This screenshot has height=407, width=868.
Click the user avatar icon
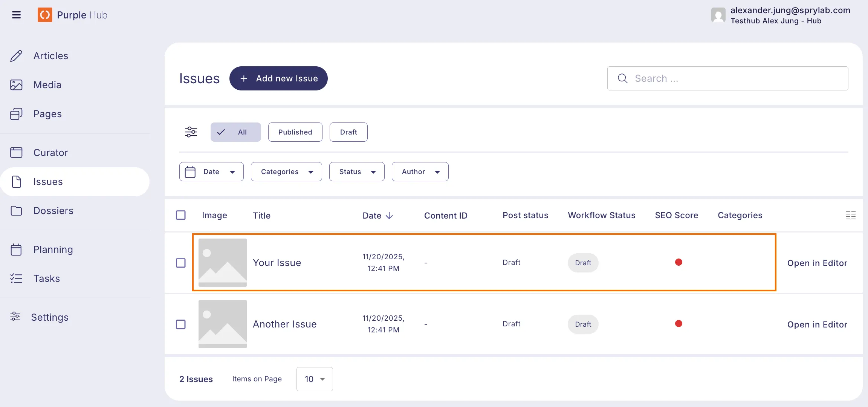tap(718, 15)
